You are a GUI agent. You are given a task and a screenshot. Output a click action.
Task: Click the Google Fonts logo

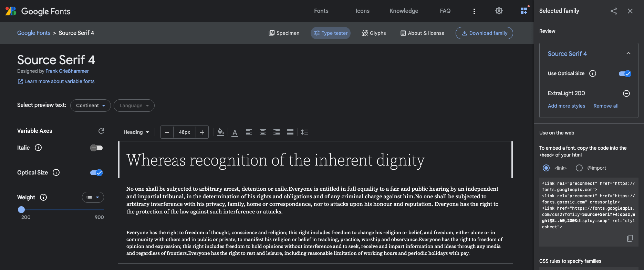point(38,11)
